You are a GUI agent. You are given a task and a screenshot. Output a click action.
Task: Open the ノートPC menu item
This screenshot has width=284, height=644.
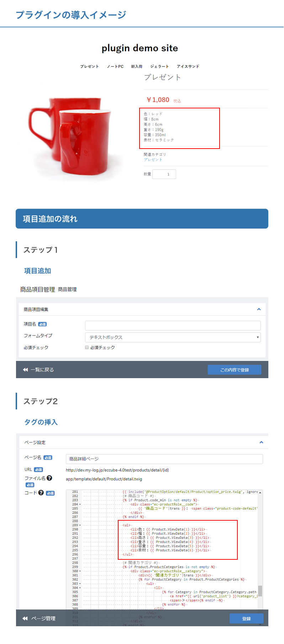point(115,66)
